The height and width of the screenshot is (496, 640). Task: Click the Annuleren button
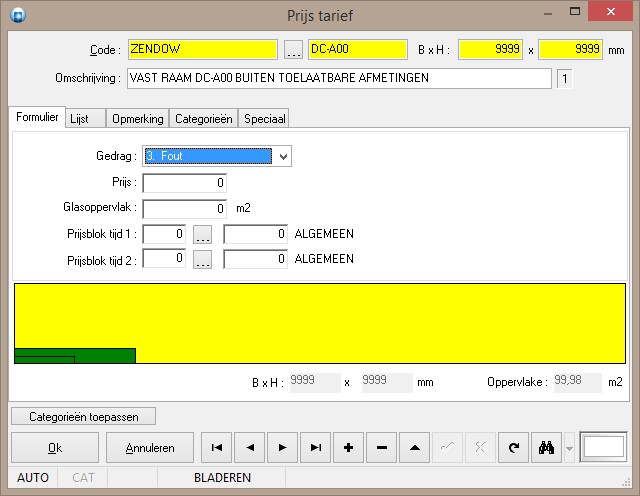pos(150,448)
